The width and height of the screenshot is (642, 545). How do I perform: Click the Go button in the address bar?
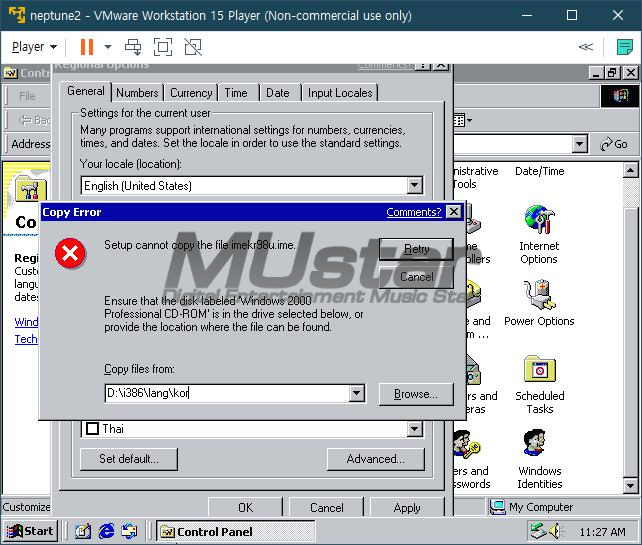(613, 144)
